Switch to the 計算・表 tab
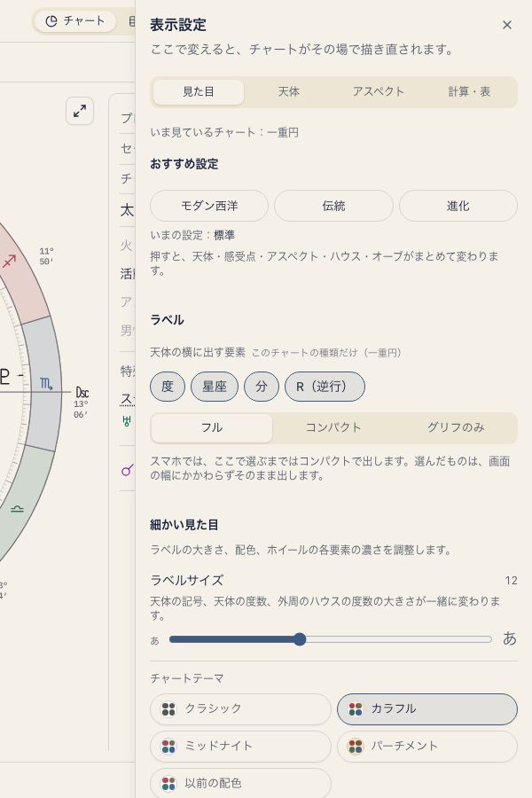The width and height of the screenshot is (532, 798). coord(469,91)
